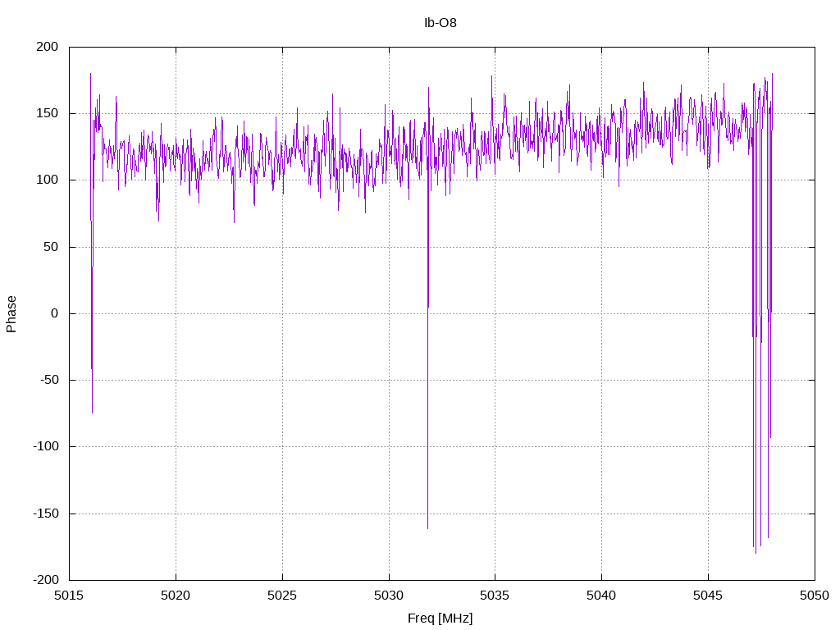Select the Freq [MHz] axis label
The width and height of the screenshot is (840, 630).
(x=440, y=619)
